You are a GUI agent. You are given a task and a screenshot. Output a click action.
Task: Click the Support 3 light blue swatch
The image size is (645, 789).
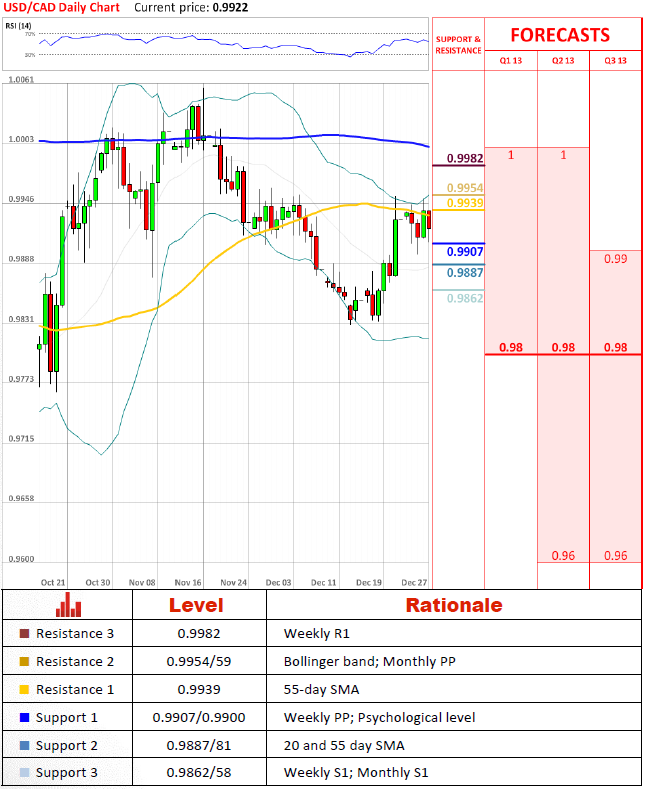pyautogui.click(x=24, y=772)
